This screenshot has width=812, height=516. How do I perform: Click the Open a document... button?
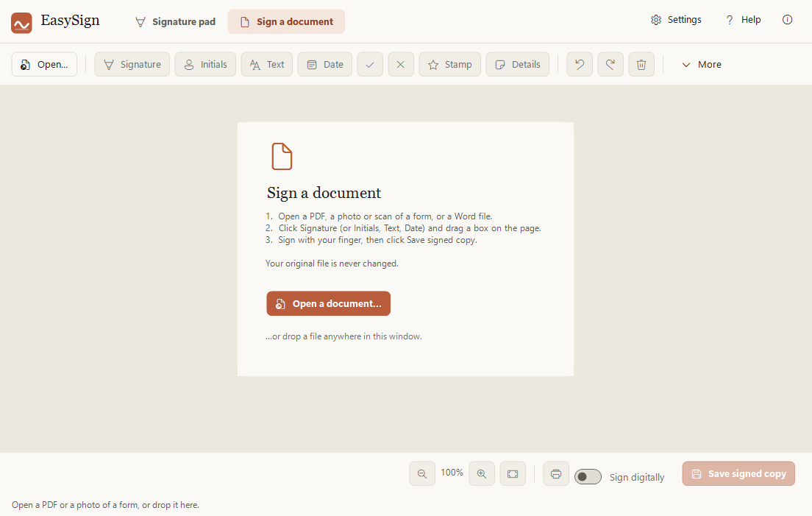point(328,303)
